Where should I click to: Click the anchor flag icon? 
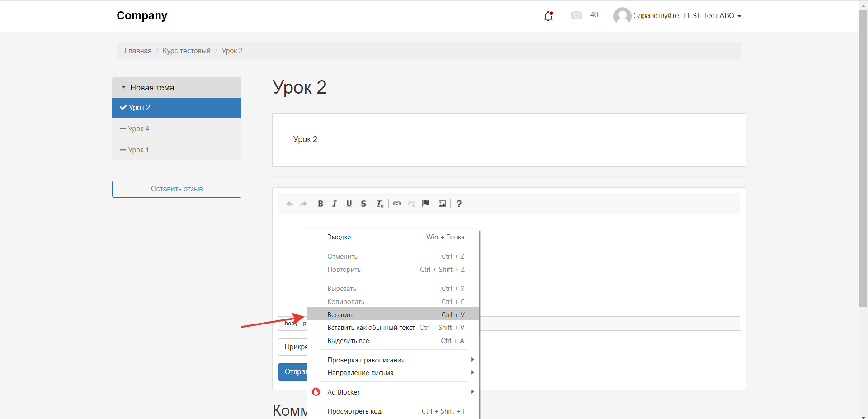point(425,204)
